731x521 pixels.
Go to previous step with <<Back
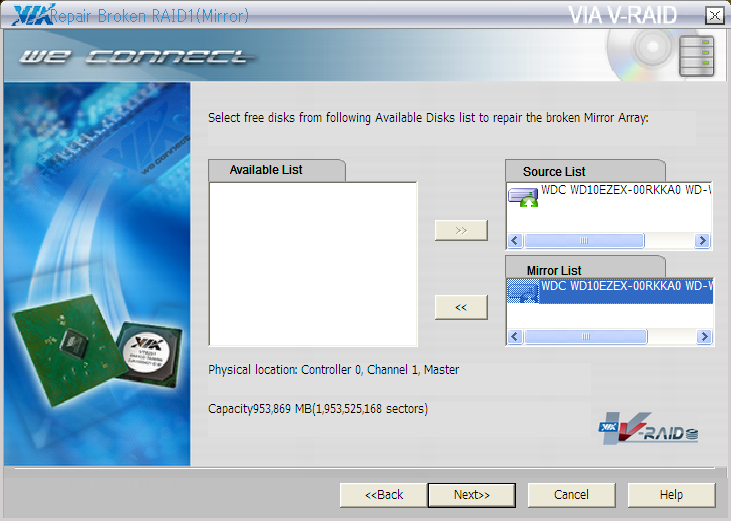click(383, 495)
